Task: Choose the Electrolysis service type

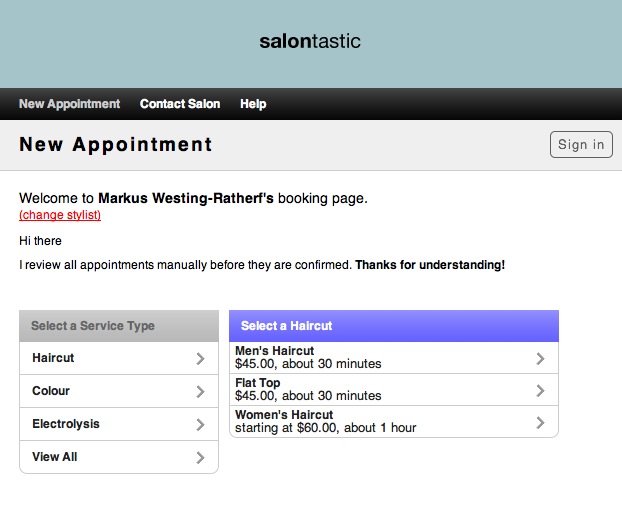Action: pos(119,424)
